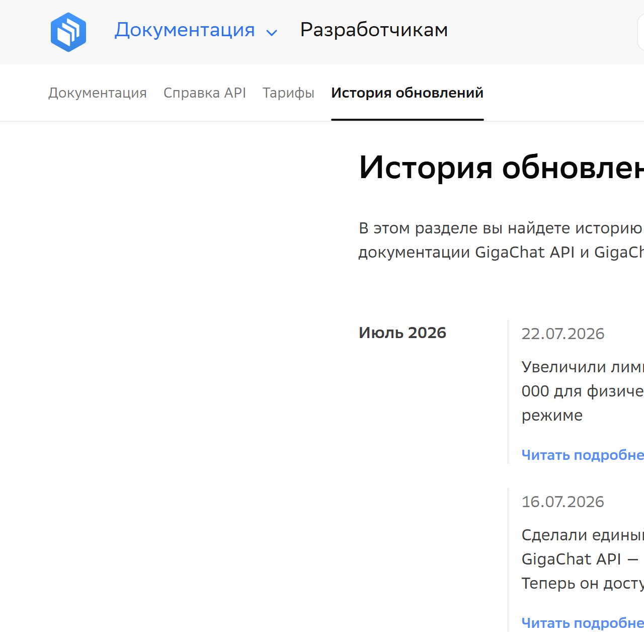644x644 pixels.
Task: Click the 16.07.2026 date entry
Action: click(563, 502)
